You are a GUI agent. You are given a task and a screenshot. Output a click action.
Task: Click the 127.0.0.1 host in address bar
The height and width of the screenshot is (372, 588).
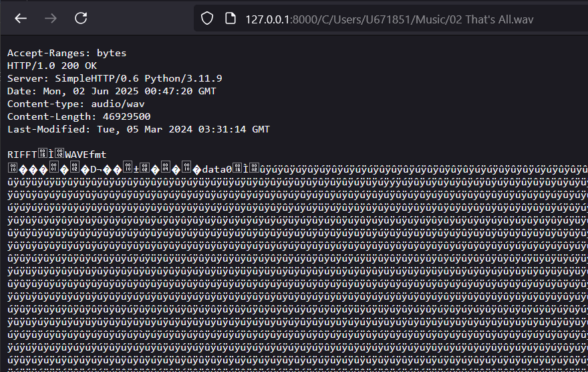pos(267,19)
